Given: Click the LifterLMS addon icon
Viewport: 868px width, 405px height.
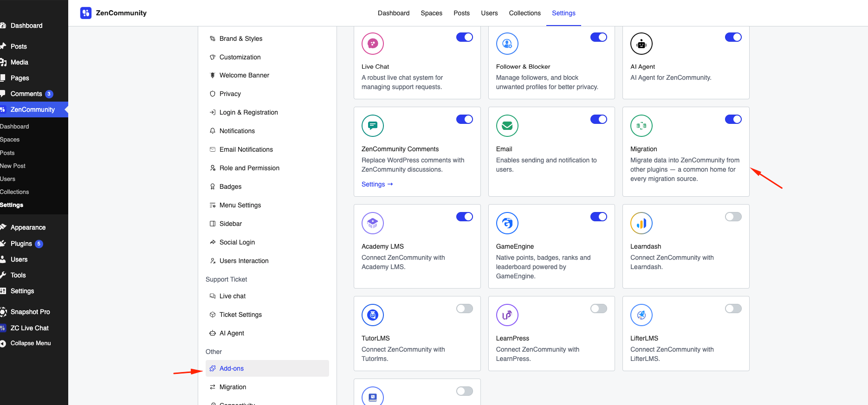Looking at the screenshot, I should (641, 315).
